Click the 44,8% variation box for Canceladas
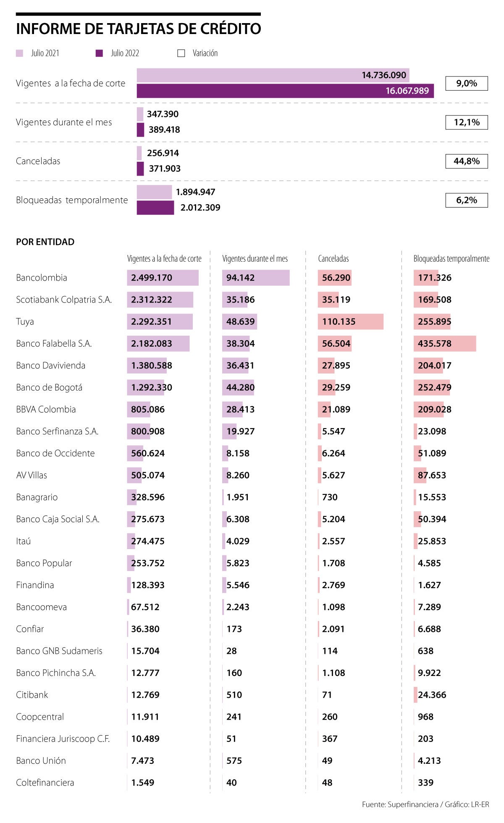 (466, 161)
